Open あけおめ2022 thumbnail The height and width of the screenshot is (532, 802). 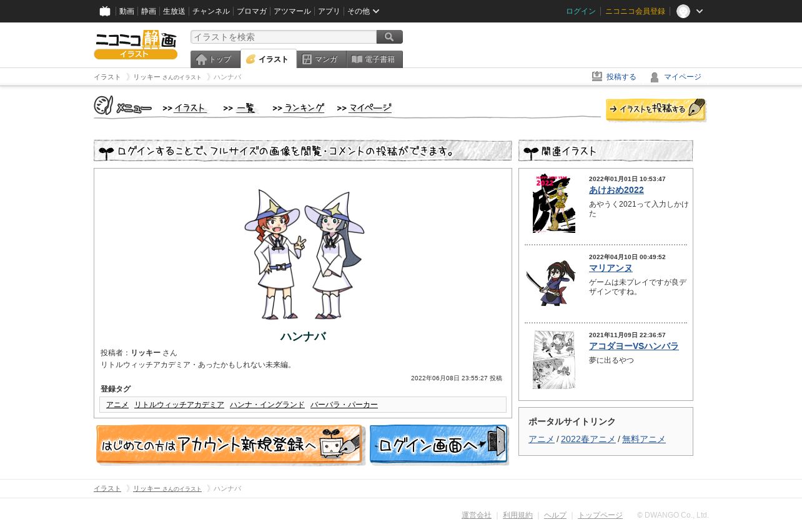(554, 204)
